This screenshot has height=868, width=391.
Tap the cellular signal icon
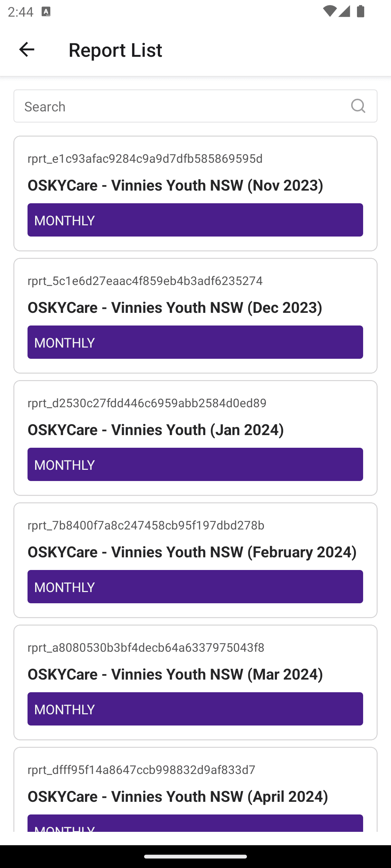pos(345,11)
